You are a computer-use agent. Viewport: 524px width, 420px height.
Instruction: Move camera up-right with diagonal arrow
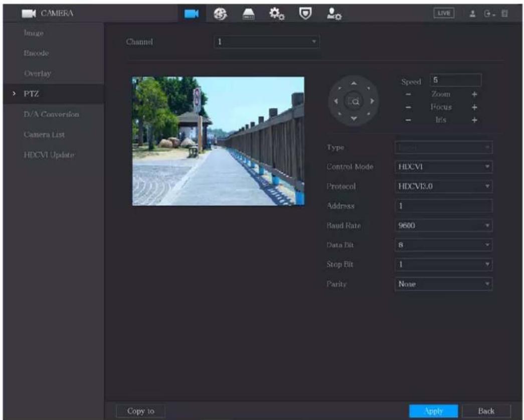point(368,88)
